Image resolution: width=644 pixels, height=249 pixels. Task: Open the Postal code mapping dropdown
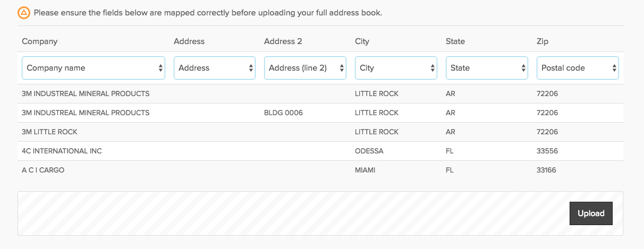click(x=578, y=68)
